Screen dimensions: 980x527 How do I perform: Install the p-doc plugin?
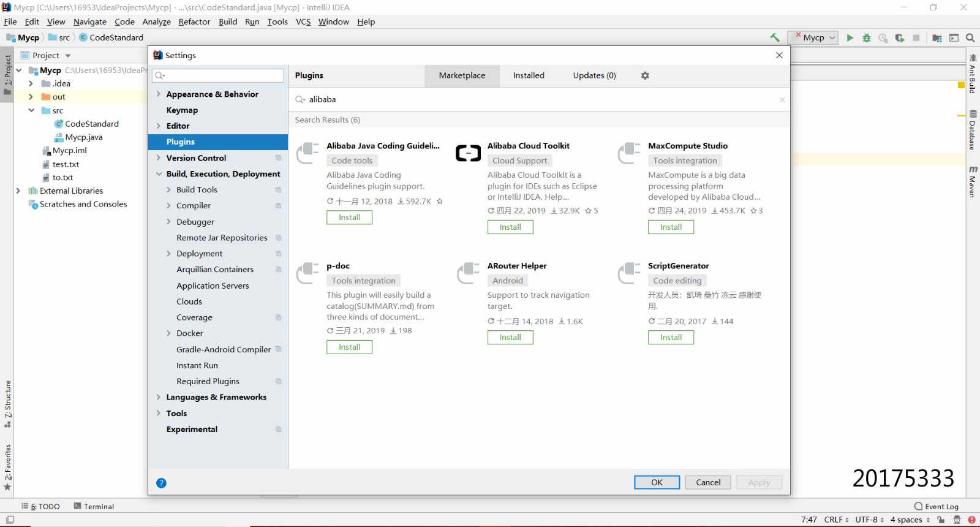pyautogui.click(x=349, y=347)
